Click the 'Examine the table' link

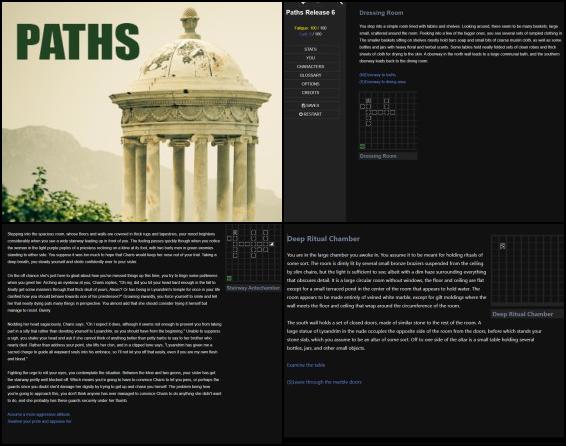[306, 365]
